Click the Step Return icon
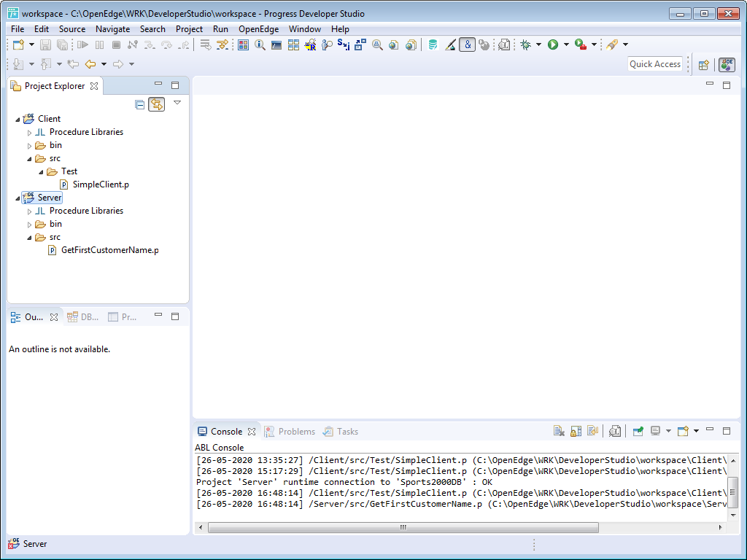Image resolution: width=747 pixels, height=560 pixels. pos(183,44)
